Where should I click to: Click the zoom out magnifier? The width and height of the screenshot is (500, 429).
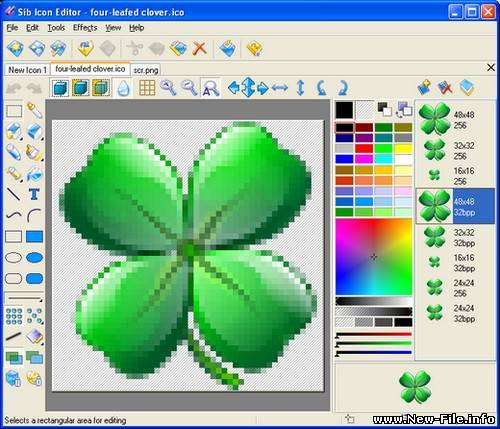coord(189,88)
